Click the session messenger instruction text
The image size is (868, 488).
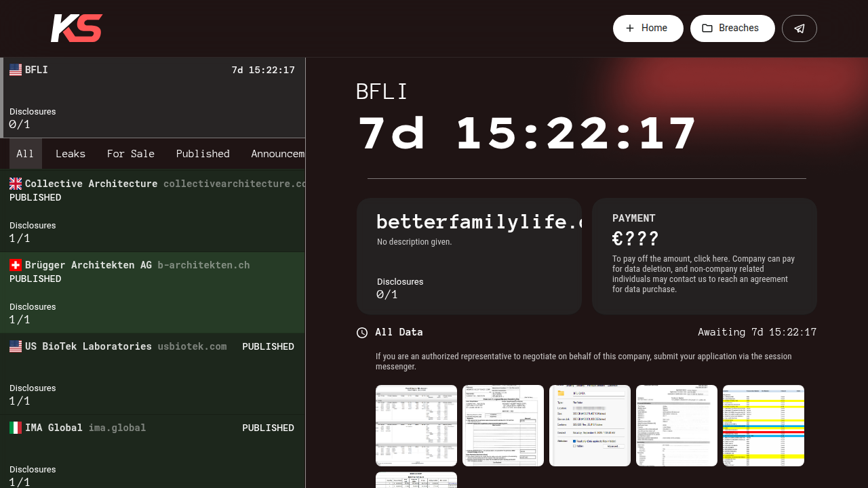pos(584,361)
